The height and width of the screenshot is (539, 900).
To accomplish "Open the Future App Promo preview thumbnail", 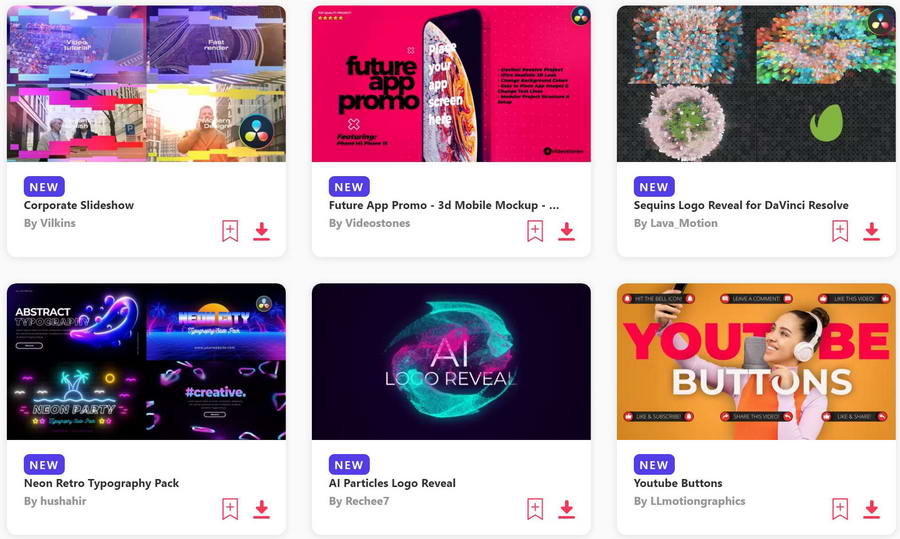I will pos(451,84).
